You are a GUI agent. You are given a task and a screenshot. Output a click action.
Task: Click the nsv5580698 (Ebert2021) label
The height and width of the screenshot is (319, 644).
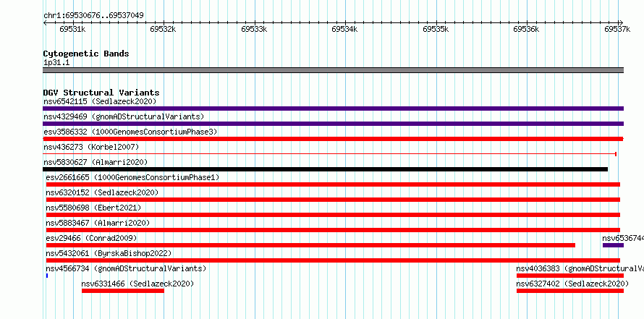(x=93, y=208)
